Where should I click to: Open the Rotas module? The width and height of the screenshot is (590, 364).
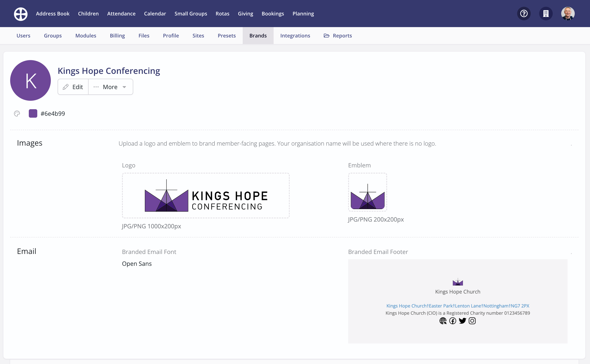[x=223, y=14]
